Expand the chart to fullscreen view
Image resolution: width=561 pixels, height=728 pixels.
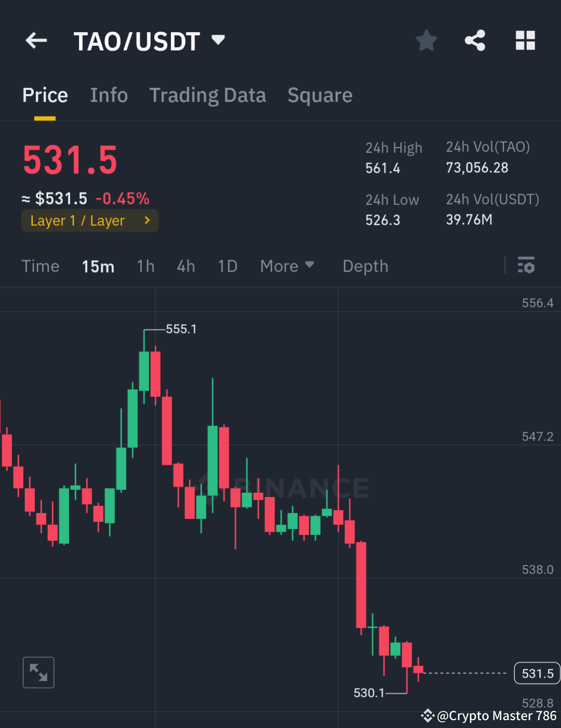(x=38, y=672)
